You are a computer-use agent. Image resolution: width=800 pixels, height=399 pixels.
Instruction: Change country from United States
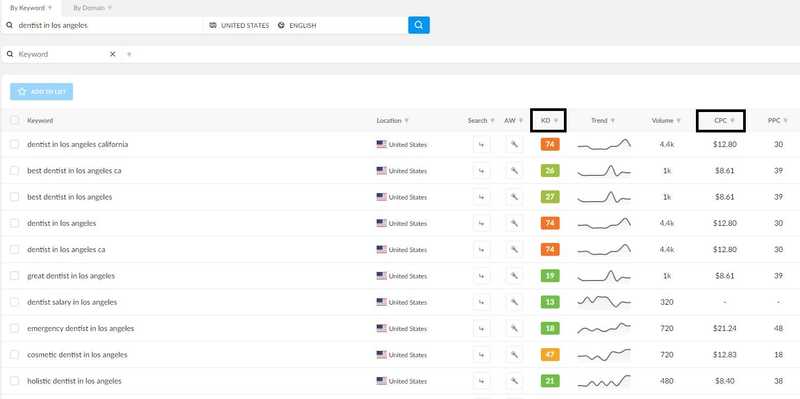click(x=239, y=26)
